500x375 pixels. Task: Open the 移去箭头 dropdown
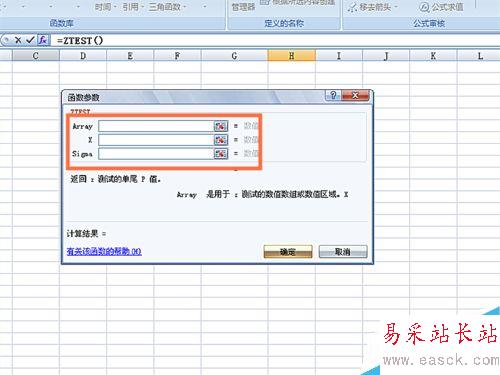coord(373,7)
